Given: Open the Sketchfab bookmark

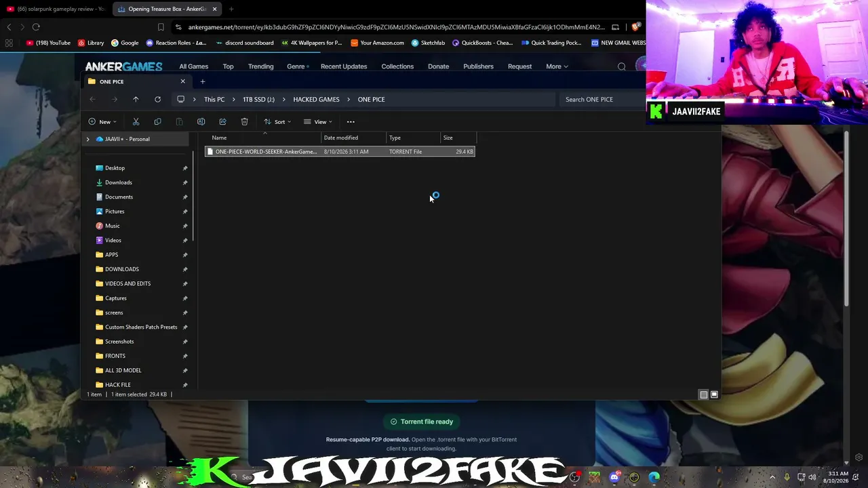Looking at the screenshot, I should pyautogui.click(x=428, y=43).
